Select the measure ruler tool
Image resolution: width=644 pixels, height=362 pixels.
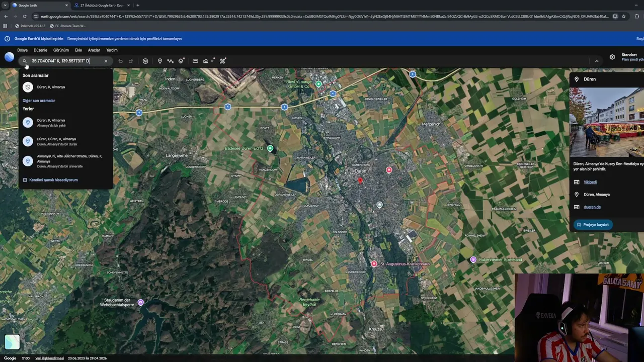(x=195, y=61)
